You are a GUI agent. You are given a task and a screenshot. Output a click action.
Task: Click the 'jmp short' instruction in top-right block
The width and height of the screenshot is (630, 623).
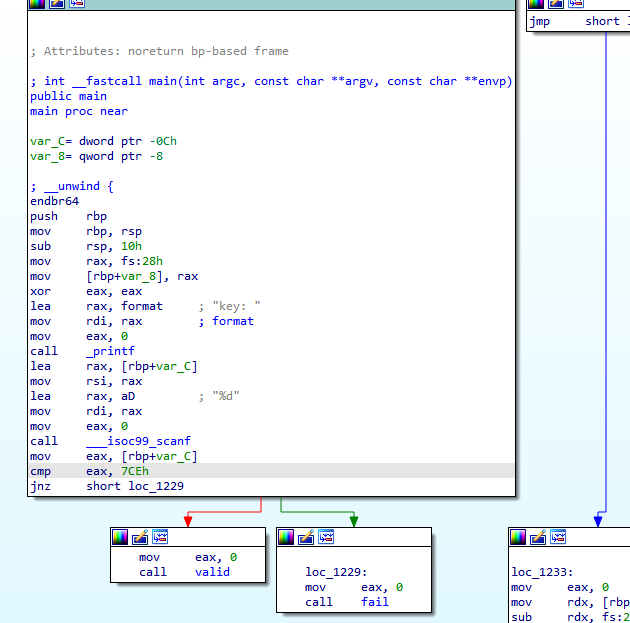(579, 21)
